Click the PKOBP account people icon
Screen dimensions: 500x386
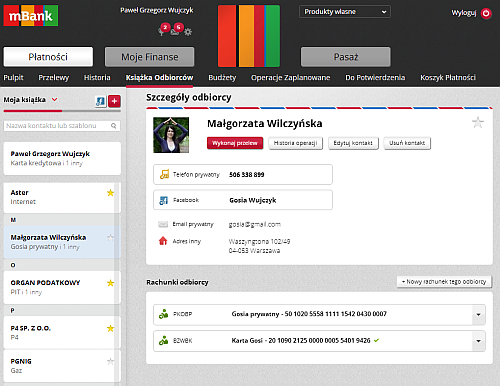[x=163, y=314]
